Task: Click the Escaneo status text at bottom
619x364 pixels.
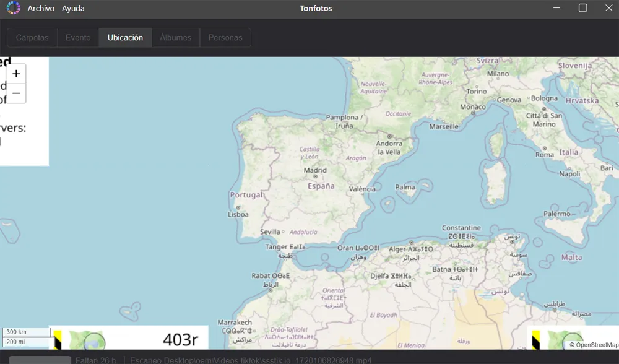Action: coord(251,360)
